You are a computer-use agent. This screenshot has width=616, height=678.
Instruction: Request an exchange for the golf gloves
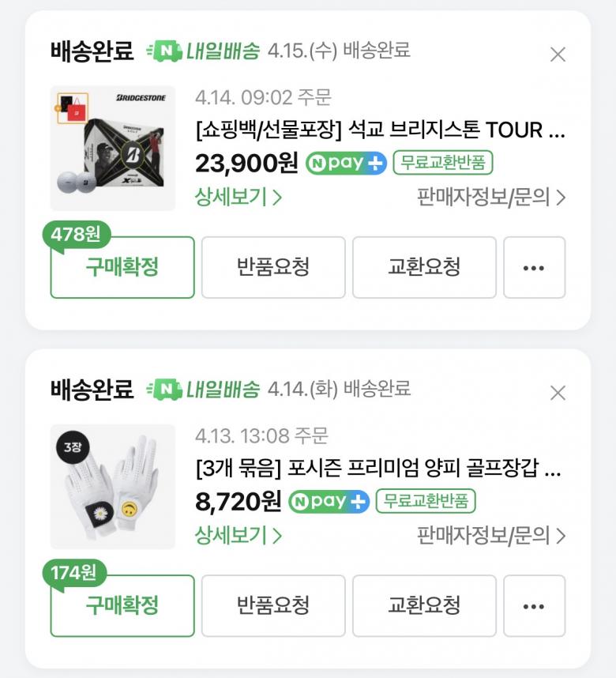tap(424, 606)
